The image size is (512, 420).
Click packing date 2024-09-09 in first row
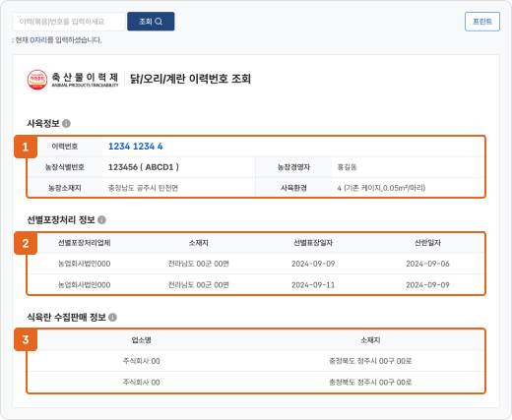coord(313,264)
